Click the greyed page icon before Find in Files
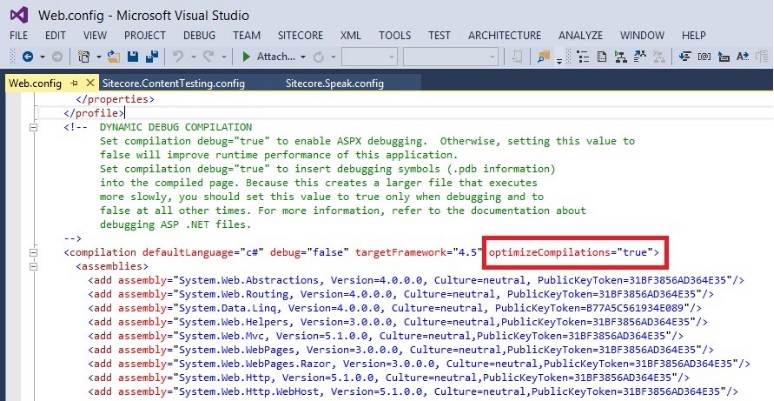The height and width of the screenshot is (401, 774). 517,57
